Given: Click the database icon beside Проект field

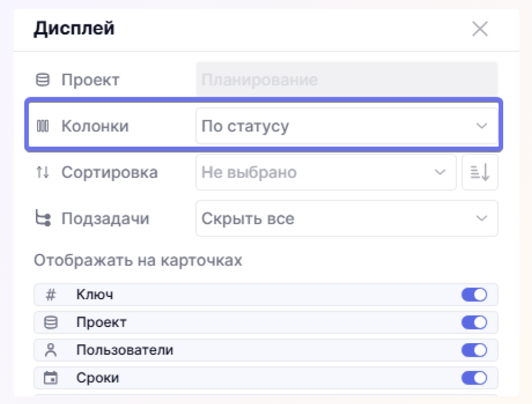Looking at the screenshot, I should tap(42, 80).
